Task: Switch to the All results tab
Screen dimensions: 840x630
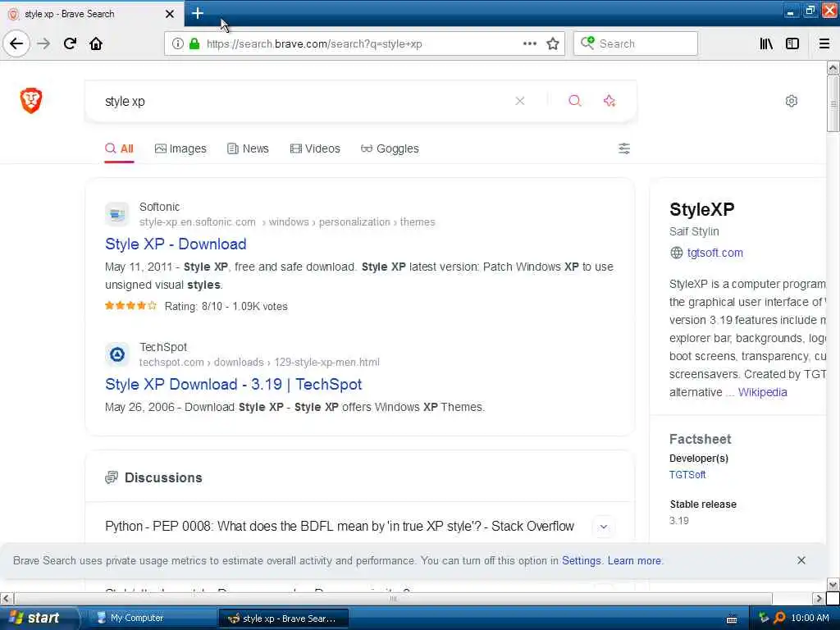Action: tap(120, 148)
